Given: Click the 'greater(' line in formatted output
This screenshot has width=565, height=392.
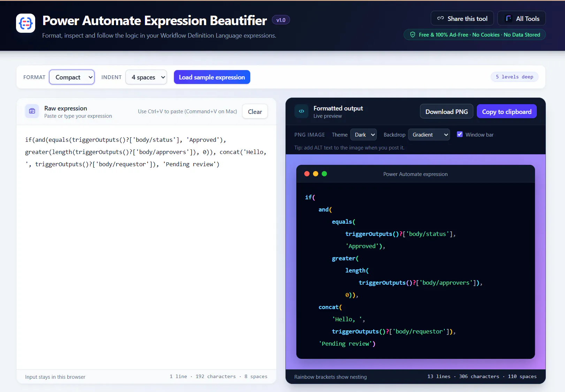Looking at the screenshot, I should point(345,258).
